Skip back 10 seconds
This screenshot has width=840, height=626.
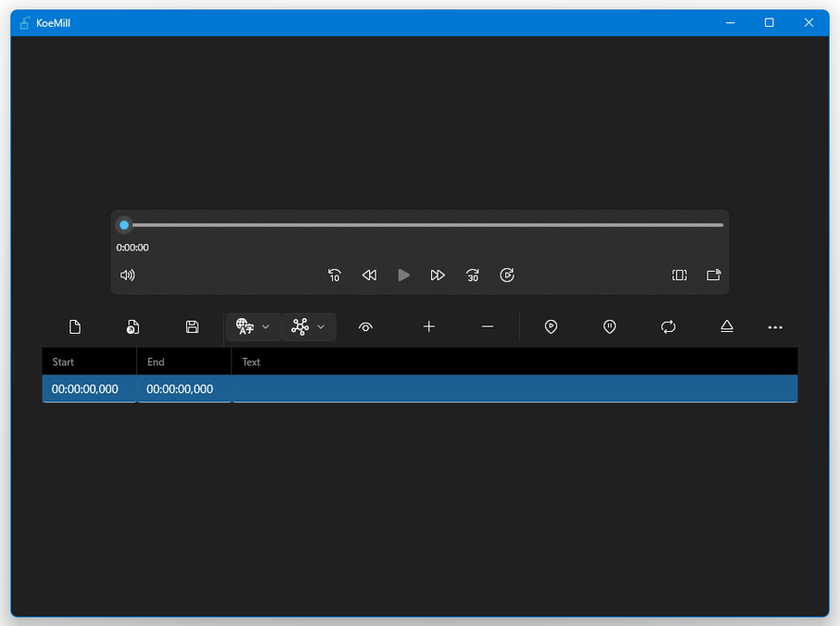335,275
